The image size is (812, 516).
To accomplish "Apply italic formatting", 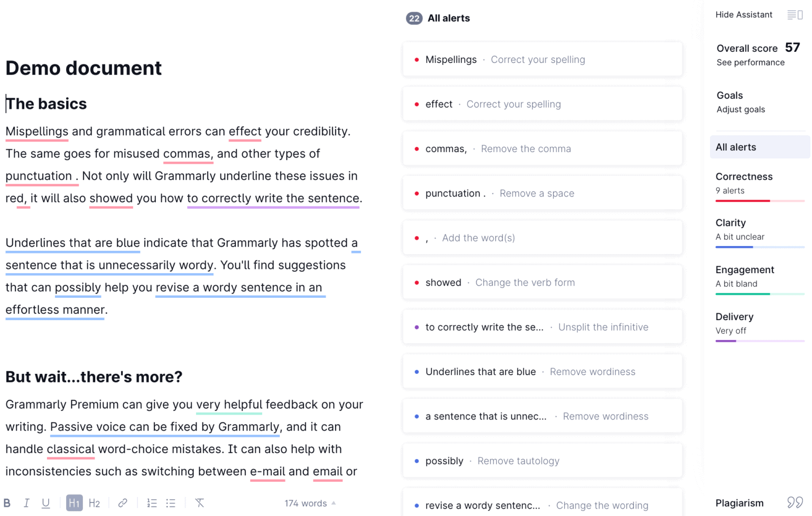I will tap(26, 503).
